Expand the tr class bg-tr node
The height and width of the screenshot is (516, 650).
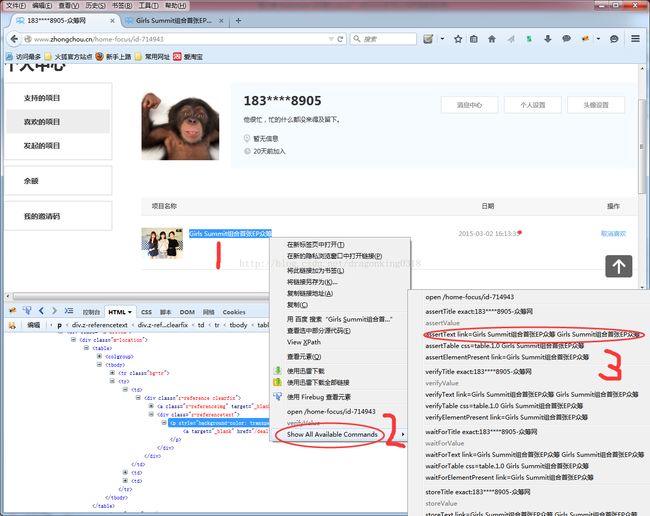click(x=112, y=373)
